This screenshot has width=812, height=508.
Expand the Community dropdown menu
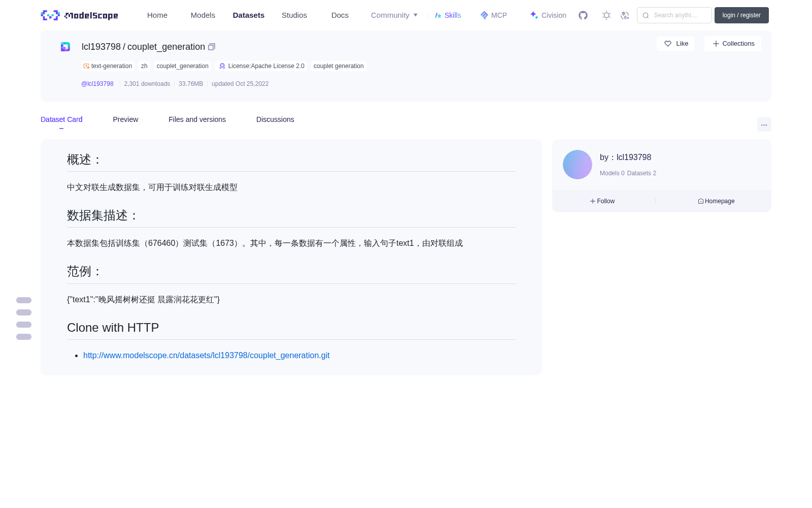click(394, 15)
